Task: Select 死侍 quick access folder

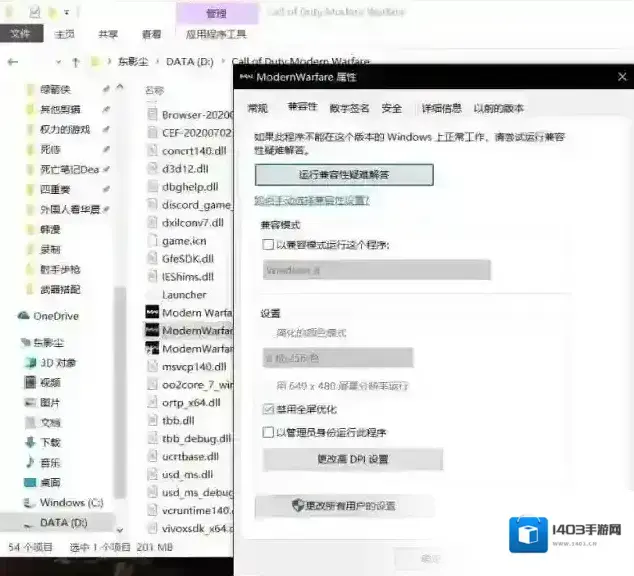Action: point(50,150)
